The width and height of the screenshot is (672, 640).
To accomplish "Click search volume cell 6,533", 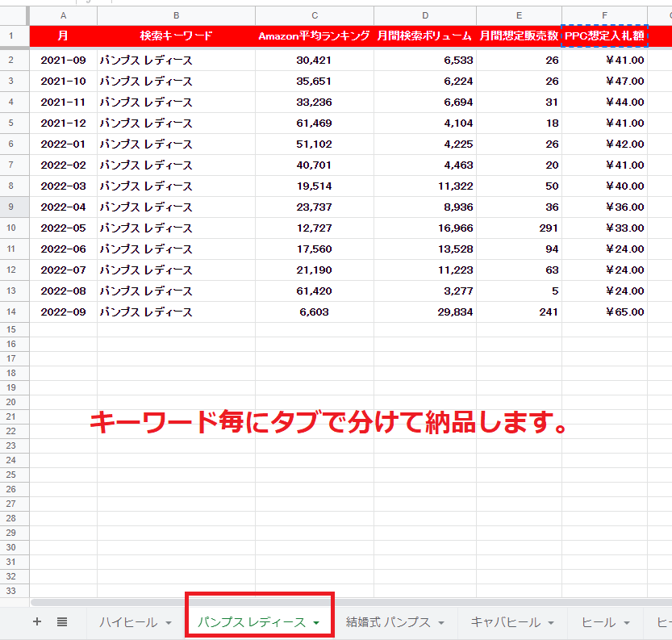I will (x=425, y=61).
